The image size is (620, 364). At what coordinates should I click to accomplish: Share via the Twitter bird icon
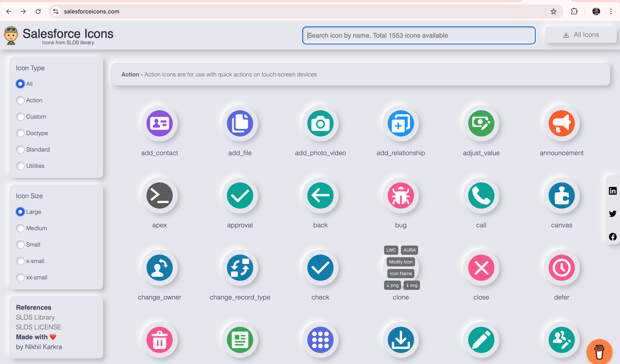point(613,214)
